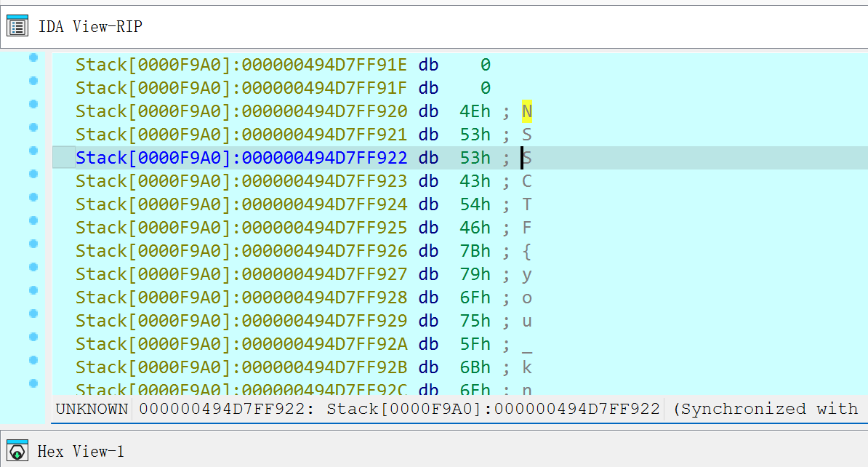
Task: Click the hex value 54h
Action: click(475, 204)
